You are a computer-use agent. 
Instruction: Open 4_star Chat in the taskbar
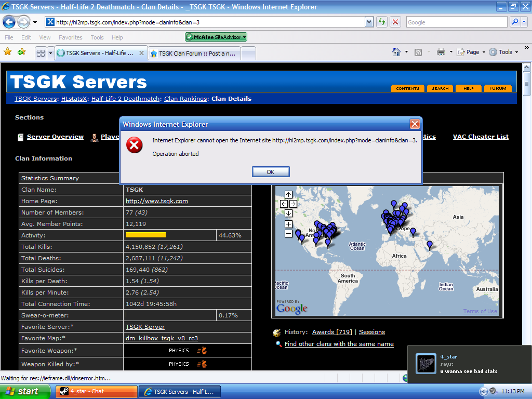pyautogui.click(x=97, y=392)
